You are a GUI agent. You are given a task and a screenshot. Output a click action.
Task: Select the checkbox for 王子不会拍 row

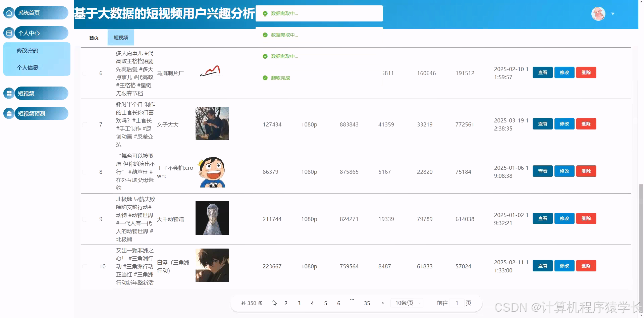[85, 172]
